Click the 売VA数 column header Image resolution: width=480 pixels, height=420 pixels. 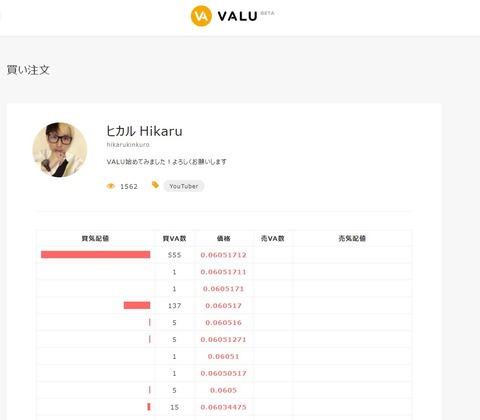(272, 238)
